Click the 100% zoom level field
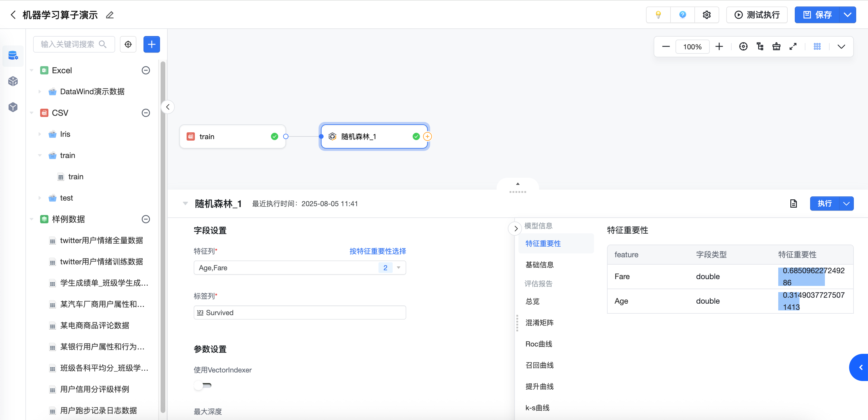The image size is (868, 420). [x=692, y=46]
